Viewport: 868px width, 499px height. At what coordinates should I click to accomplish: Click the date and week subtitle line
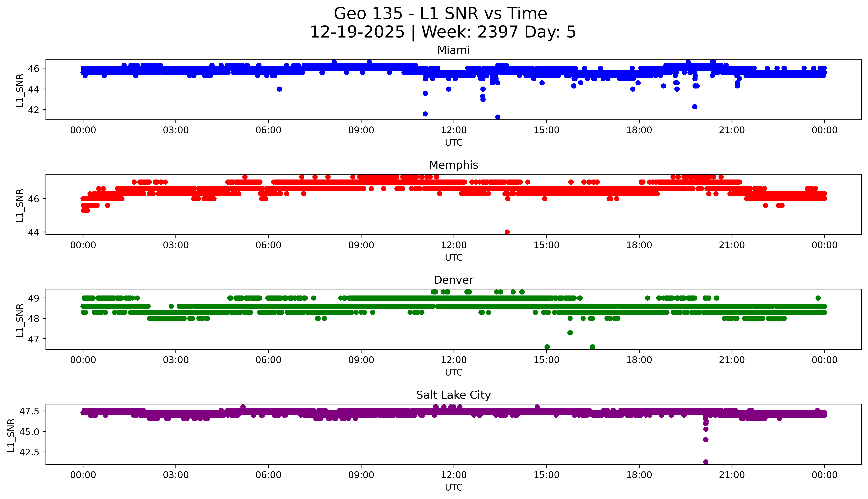(x=443, y=33)
